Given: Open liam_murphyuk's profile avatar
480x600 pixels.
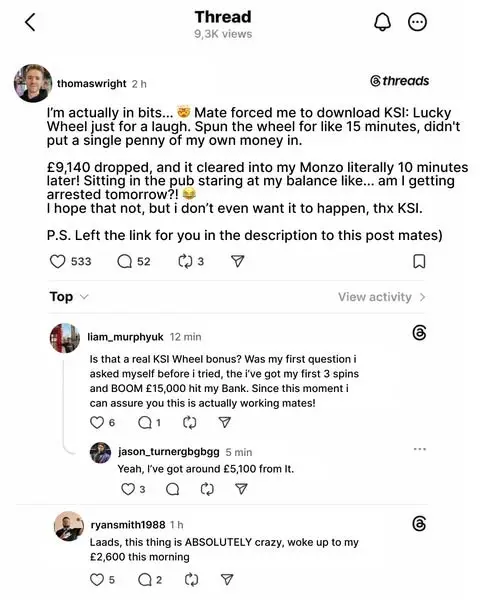Looking at the screenshot, I should point(65,338).
